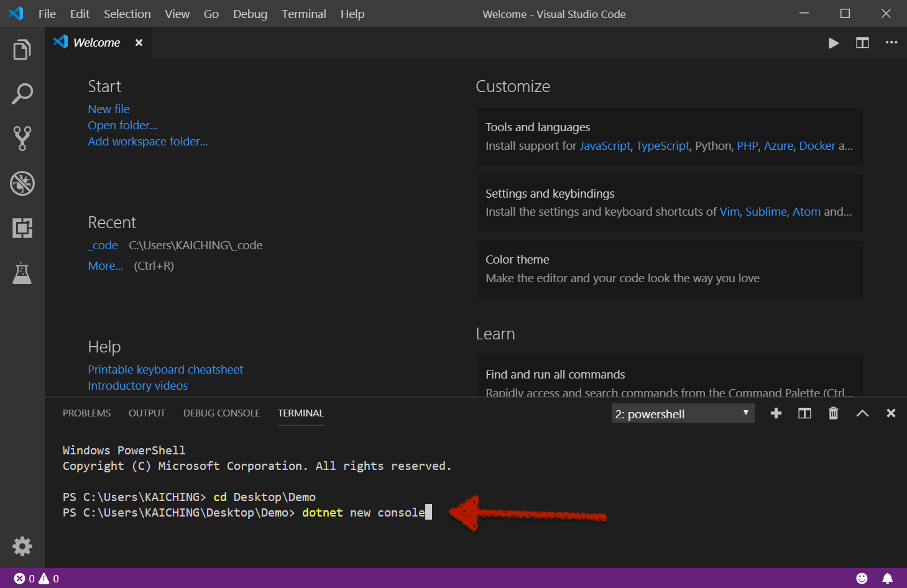Open the Explorer view in activity bar
The image size is (907, 588).
22,49
